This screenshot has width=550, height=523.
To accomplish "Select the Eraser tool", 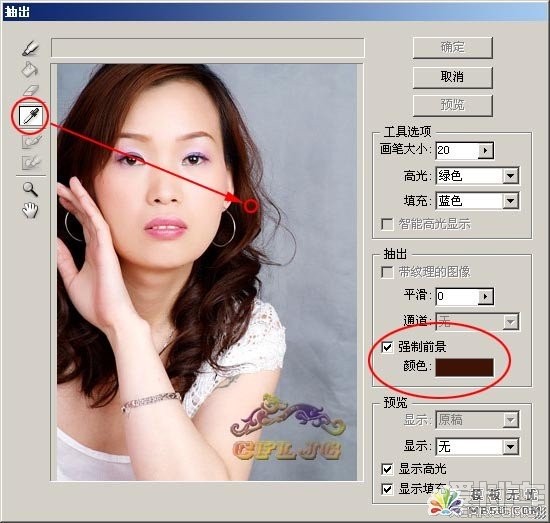I will point(31,90).
